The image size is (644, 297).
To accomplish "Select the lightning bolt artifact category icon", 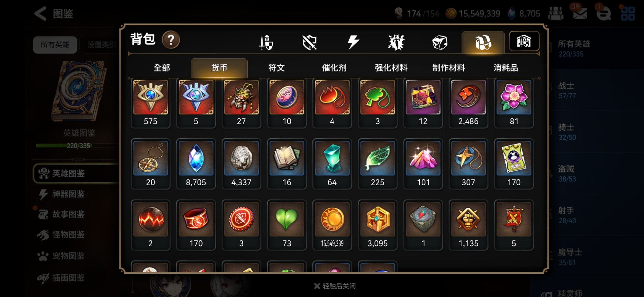I will coord(353,42).
